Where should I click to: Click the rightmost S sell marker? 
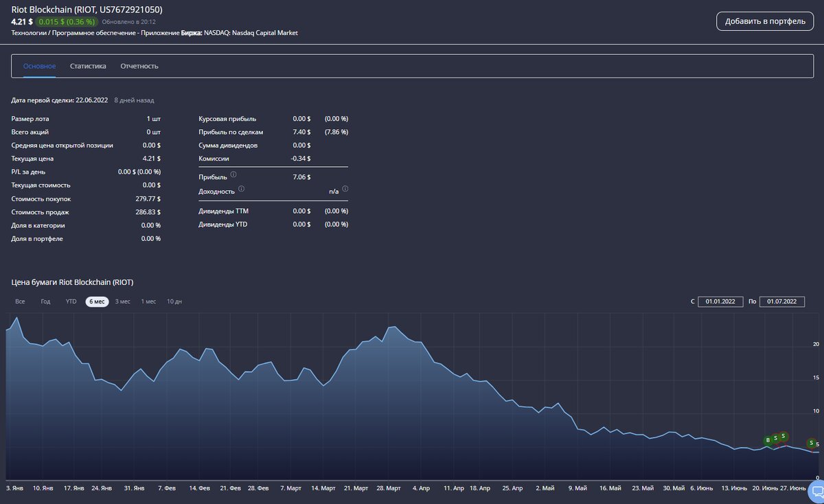(x=811, y=444)
